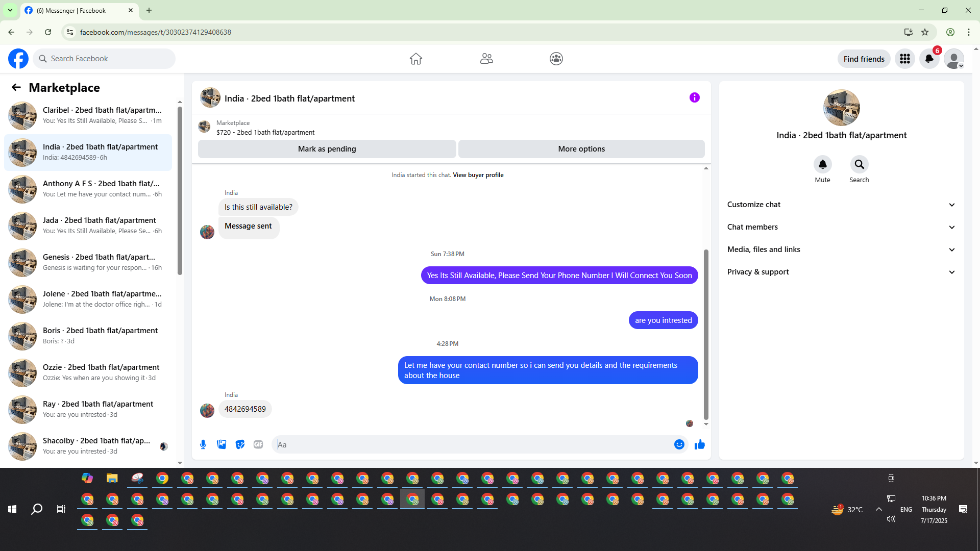
Task: View site information icon in address bar
Action: [70, 32]
